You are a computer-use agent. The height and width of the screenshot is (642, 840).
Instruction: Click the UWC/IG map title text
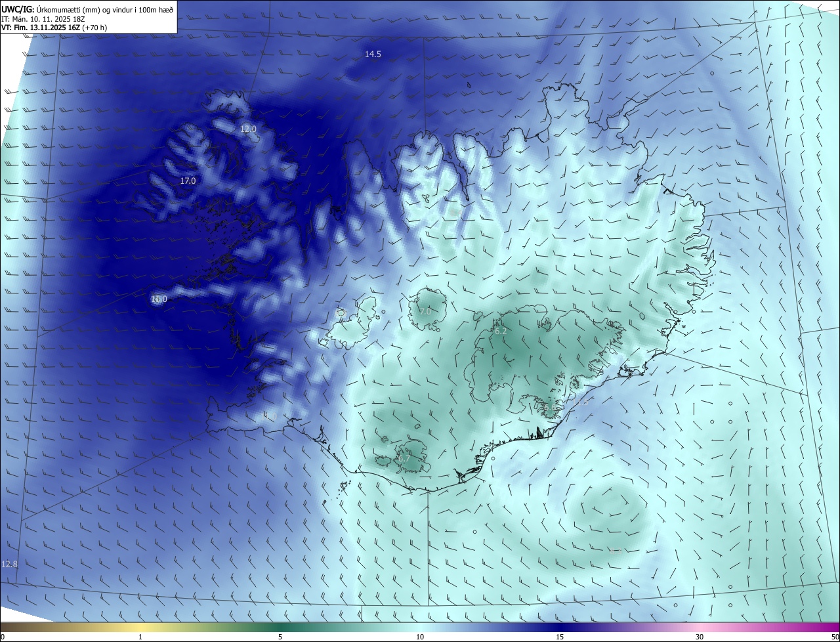(x=87, y=9)
